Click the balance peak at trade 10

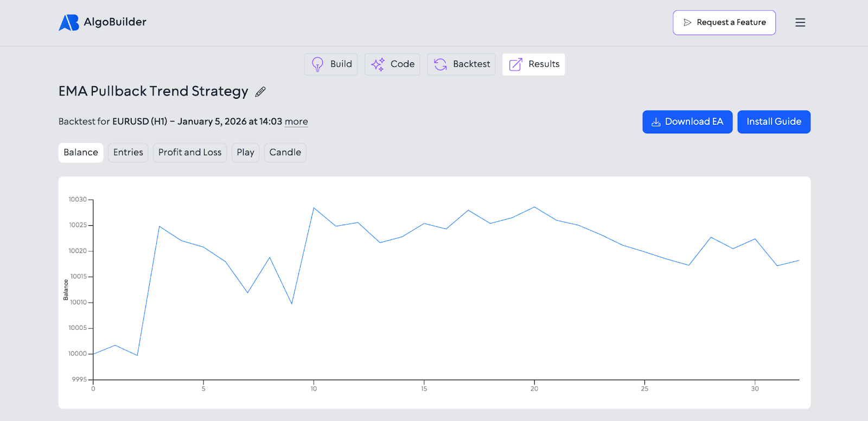pyautogui.click(x=314, y=208)
